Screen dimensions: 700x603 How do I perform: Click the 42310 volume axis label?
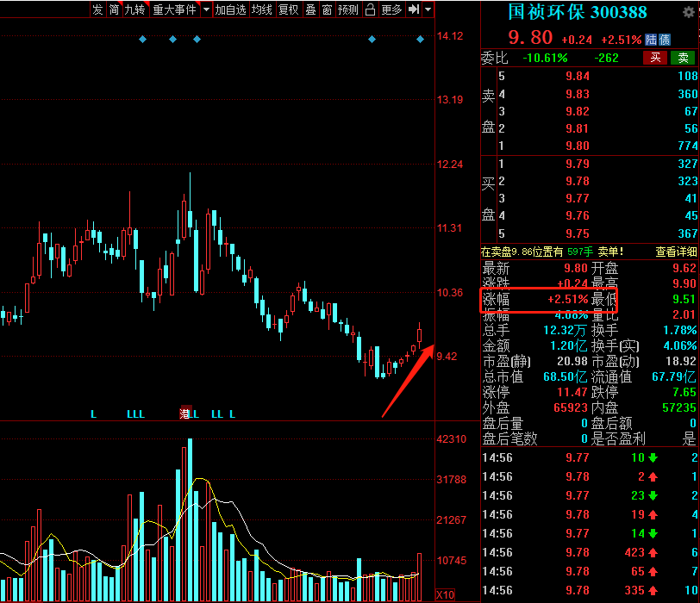452,439
